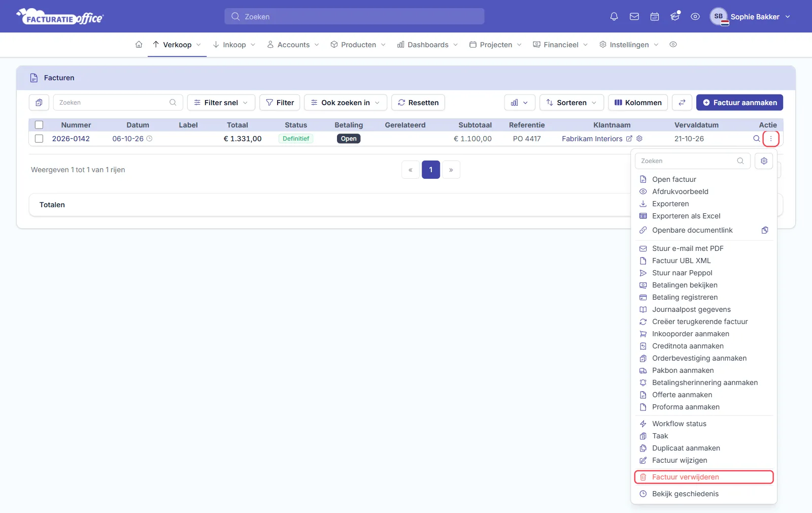Viewport: 812px width, 513px height.
Task: Open action menu settings gear icon
Action: click(764, 161)
